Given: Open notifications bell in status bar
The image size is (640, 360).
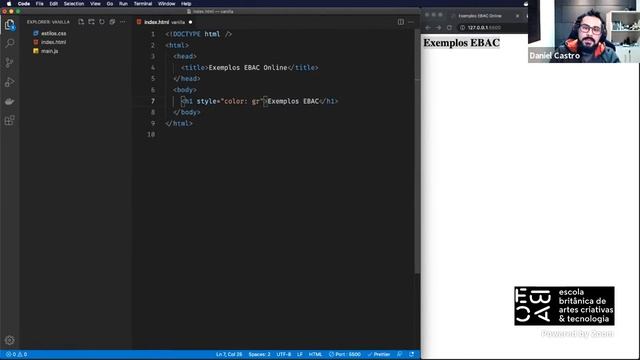Looking at the screenshot, I should 411,354.
